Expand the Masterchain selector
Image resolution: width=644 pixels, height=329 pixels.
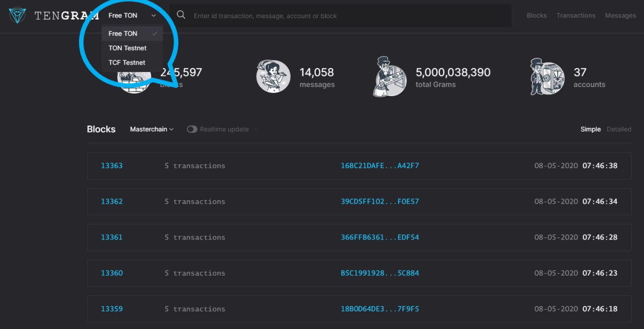tap(151, 129)
